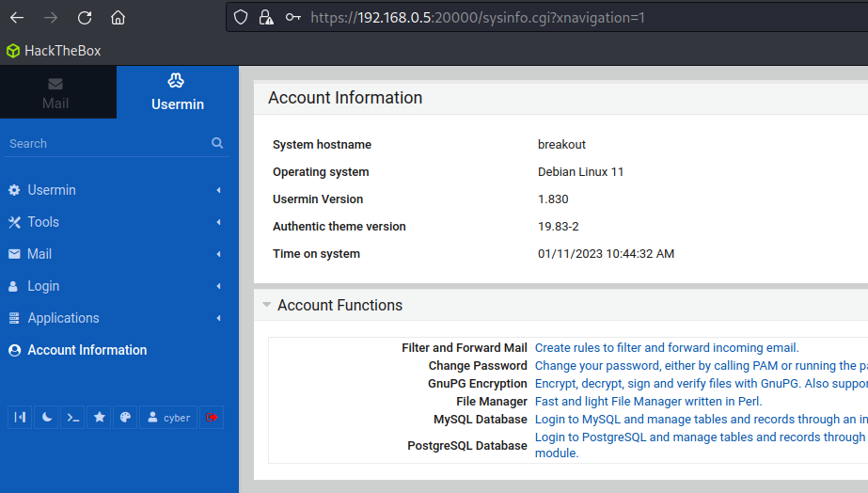
Task: Open the Usermin menu category
Action: [52, 190]
